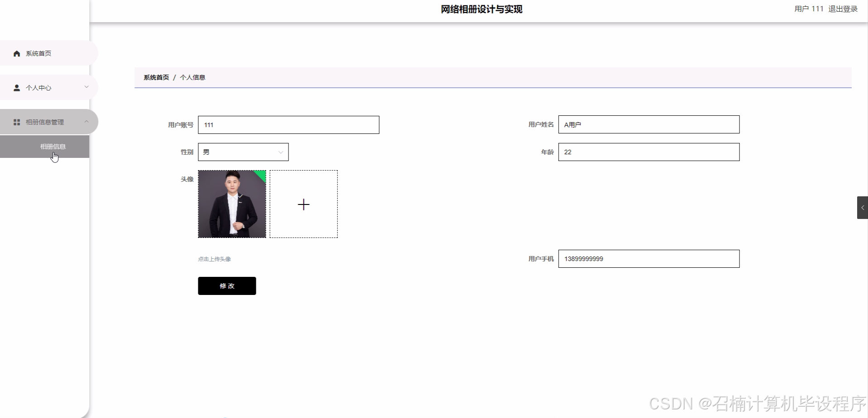Click the grid icon beside 相册信息管理
Image resolution: width=868 pixels, height=418 pixels.
17,122
